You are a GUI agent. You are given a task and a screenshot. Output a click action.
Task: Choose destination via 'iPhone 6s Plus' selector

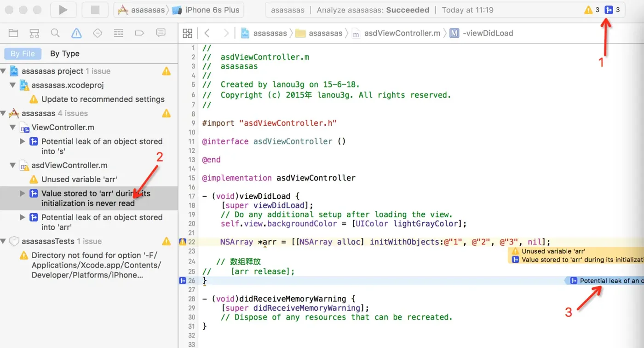point(207,10)
